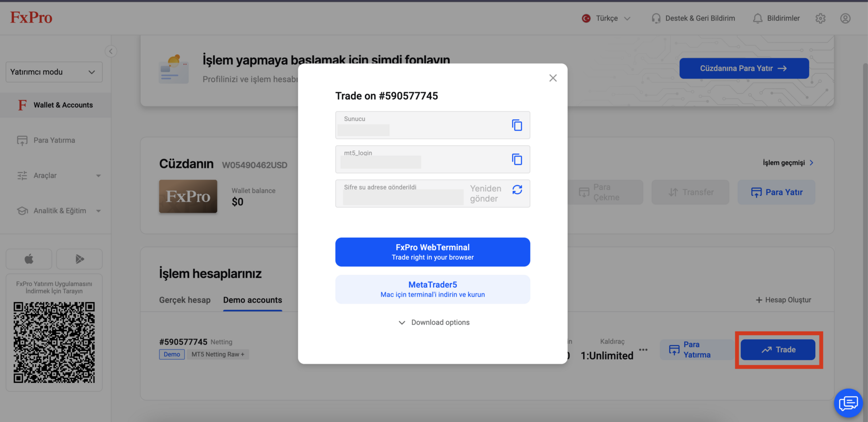
Task: Copy the mt5_login value
Action: pos(517,159)
